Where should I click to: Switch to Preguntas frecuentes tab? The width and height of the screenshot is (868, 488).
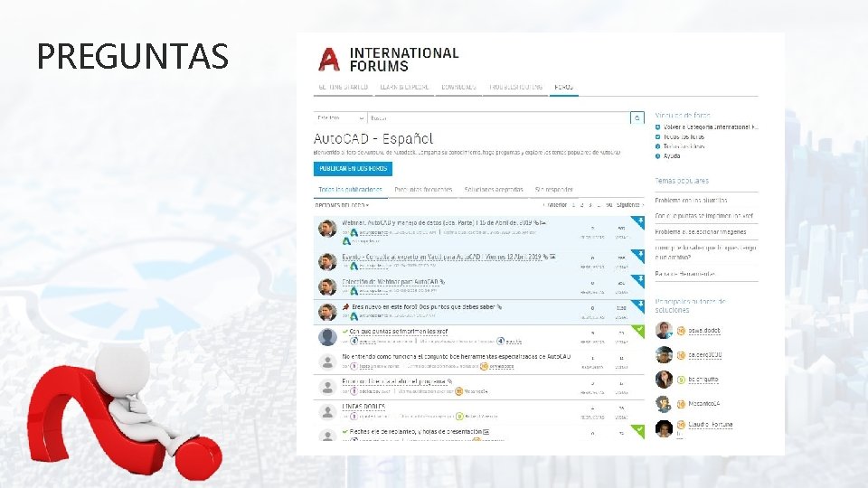point(423,190)
